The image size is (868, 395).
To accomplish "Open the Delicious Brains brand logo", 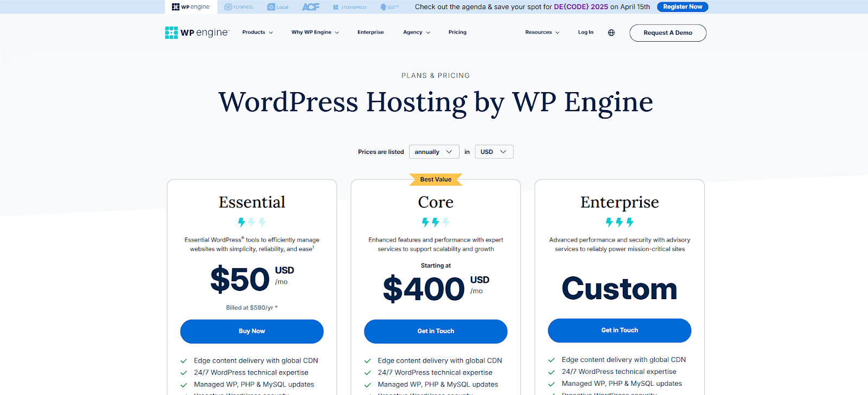I will (x=390, y=7).
